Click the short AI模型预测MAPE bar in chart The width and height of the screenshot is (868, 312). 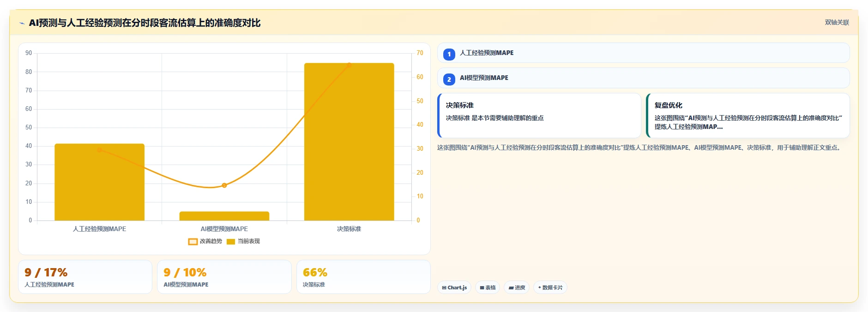224,216
